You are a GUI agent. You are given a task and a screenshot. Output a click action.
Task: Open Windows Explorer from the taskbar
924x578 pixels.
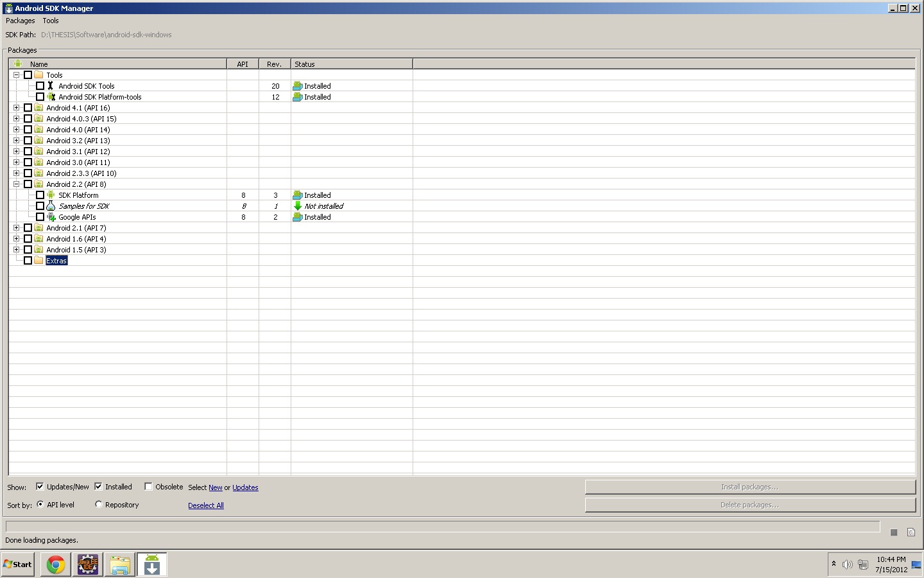(120, 565)
